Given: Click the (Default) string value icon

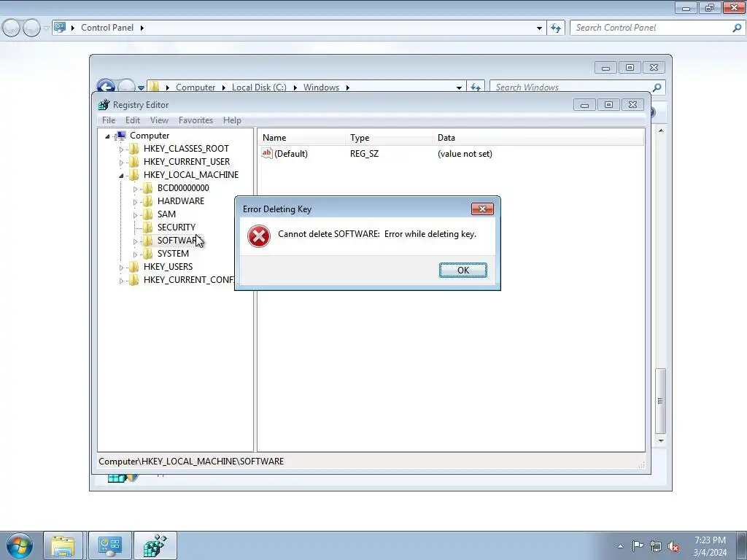Looking at the screenshot, I should click(x=267, y=153).
